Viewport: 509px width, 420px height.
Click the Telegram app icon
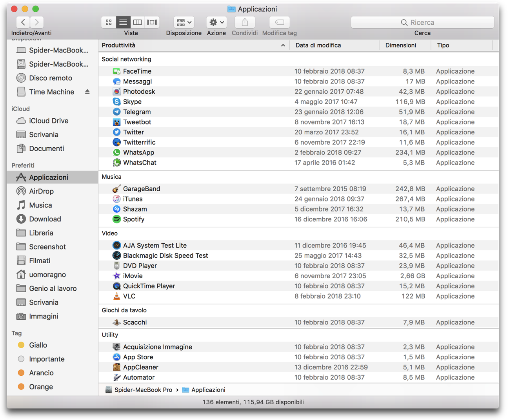[x=116, y=112]
